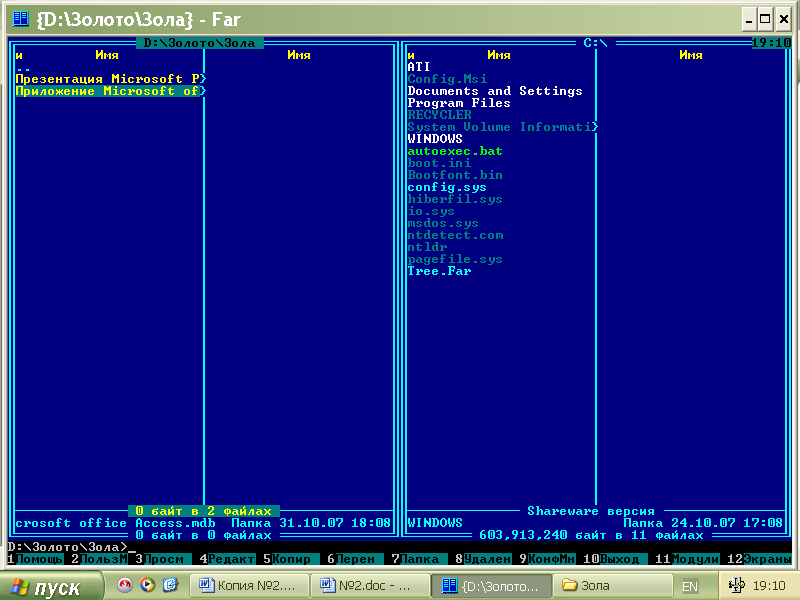The height and width of the screenshot is (600, 800).
Task: Activate the {D:\Золото... Far taskbar button
Action: click(491, 586)
